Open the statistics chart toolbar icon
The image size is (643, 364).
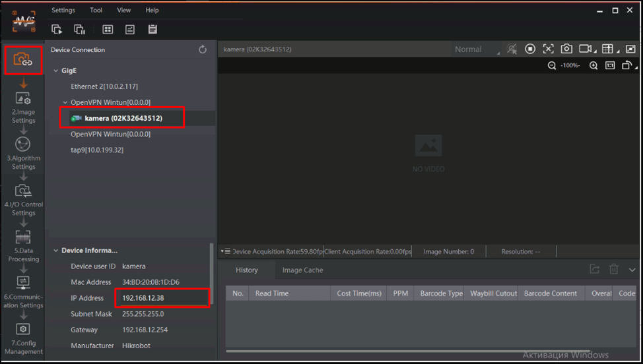pyautogui.click(x=130, y=30)
